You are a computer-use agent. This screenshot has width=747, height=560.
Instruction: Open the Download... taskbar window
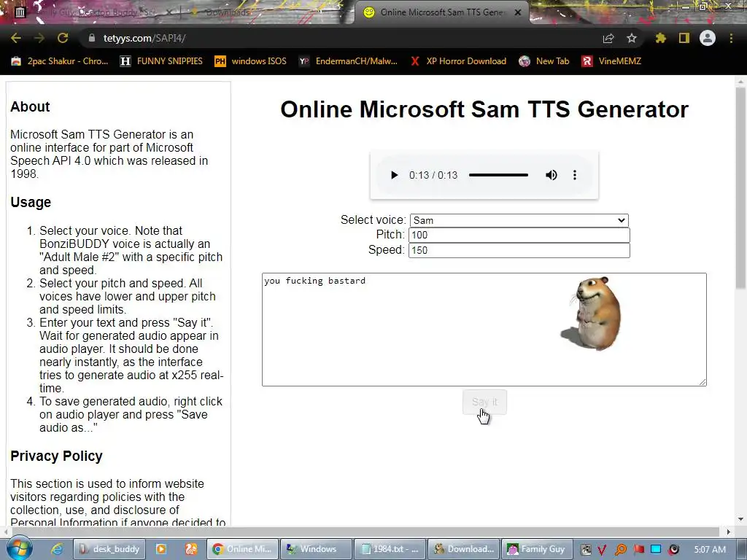(463, 549)
